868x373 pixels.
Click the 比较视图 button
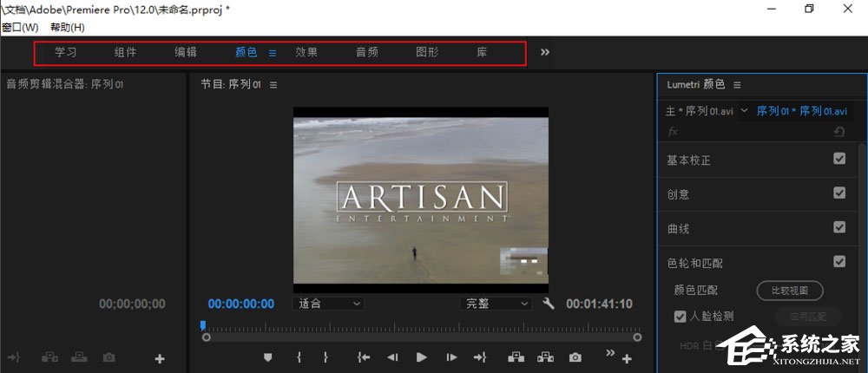coord(790,291)
